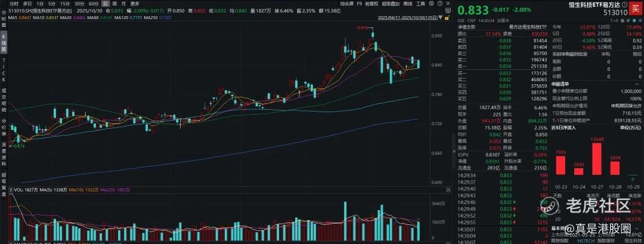The width and height of the screenshot is (644, 244).
Task: Click the pencil note icon under buy button
Action: [x=628, y=20]
